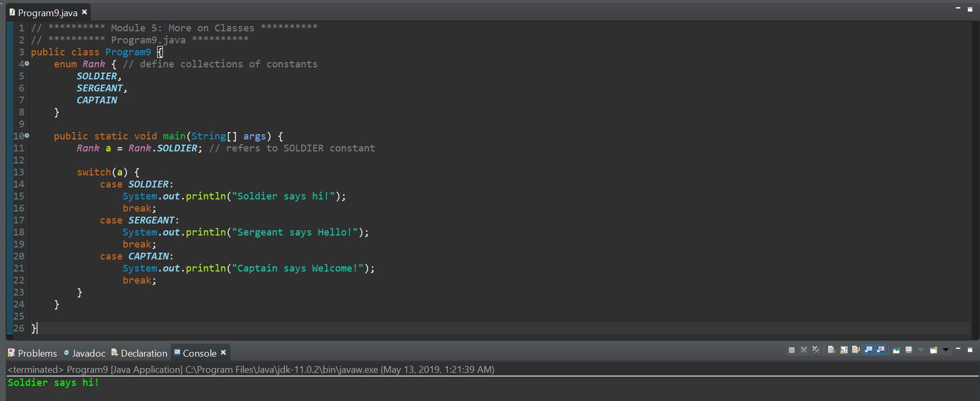The width and height of the screenshot is (980, 401).
Task: Click the 'switch(a)' statement on line 13
Action: tap(102, 172)
